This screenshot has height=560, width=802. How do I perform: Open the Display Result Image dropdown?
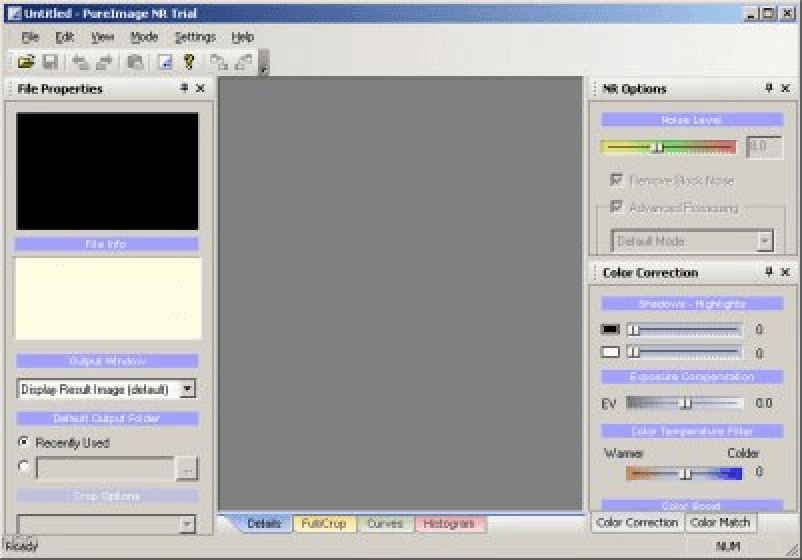pyautogui.click(x=188, y=389)
